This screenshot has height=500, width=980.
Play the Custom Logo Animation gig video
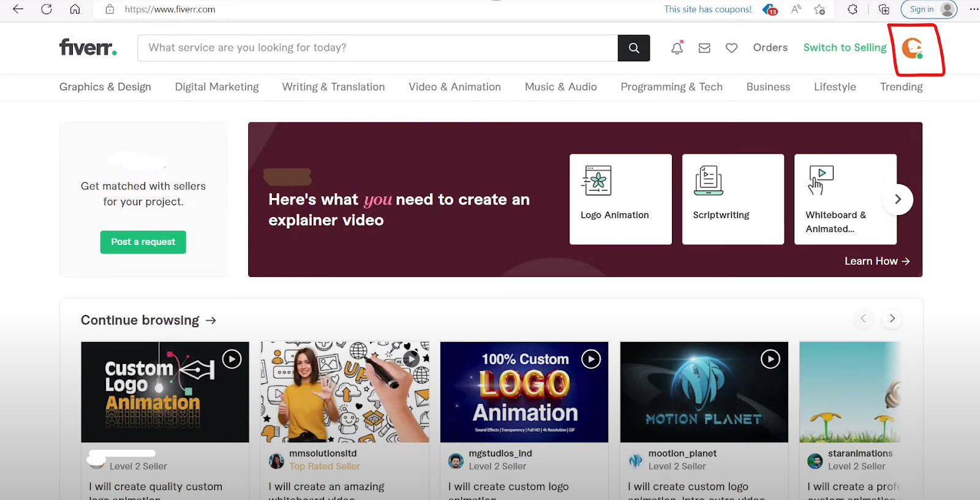point(232,359)
